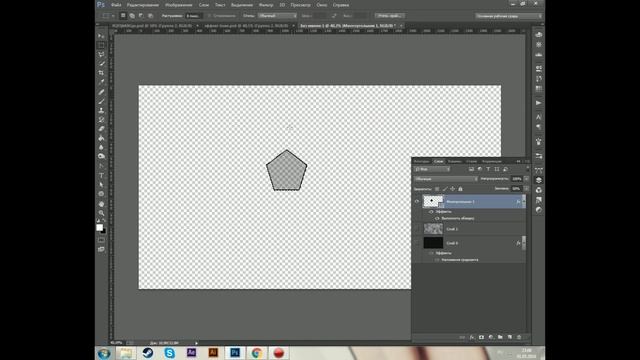Image resolution: width=640 pixels, height=360 pixels.
Task: Show the Слой 0 layer
Action: pos(417,243)
